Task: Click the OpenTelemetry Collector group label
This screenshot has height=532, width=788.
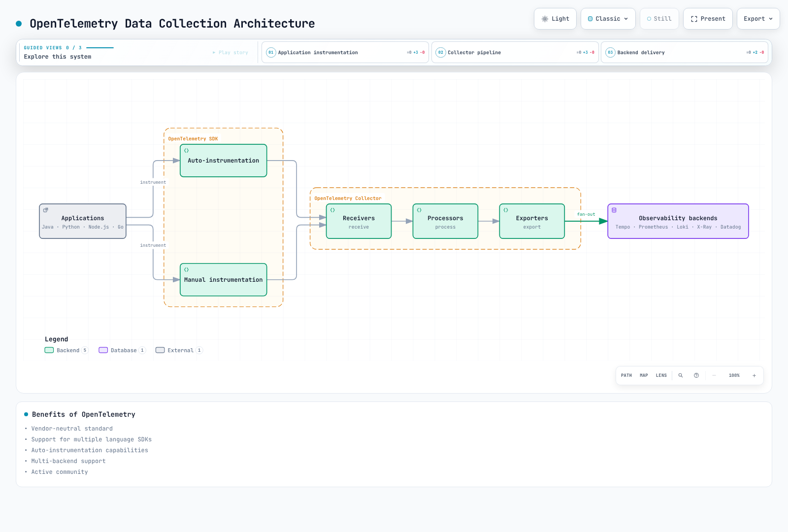Action: pos(348,199)
